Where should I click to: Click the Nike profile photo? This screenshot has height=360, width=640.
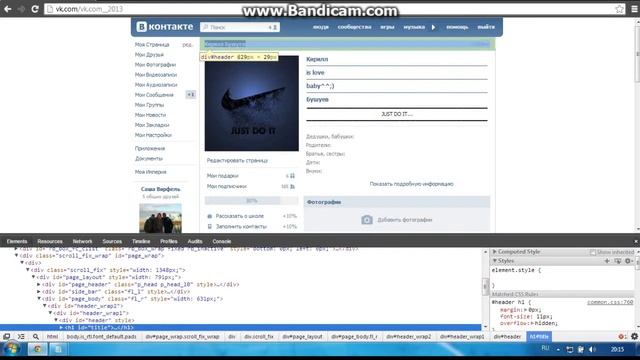point(251,103)
